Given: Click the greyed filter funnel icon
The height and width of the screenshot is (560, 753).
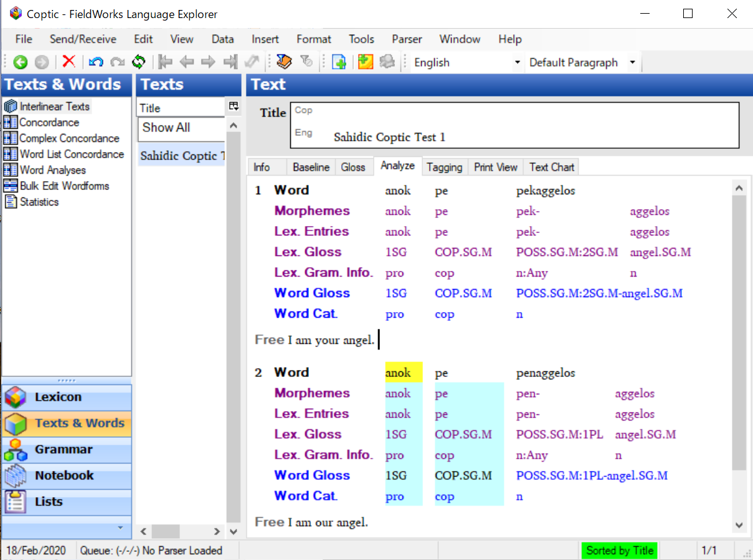Looking at the screenshot, I should [x=306, y=62].
